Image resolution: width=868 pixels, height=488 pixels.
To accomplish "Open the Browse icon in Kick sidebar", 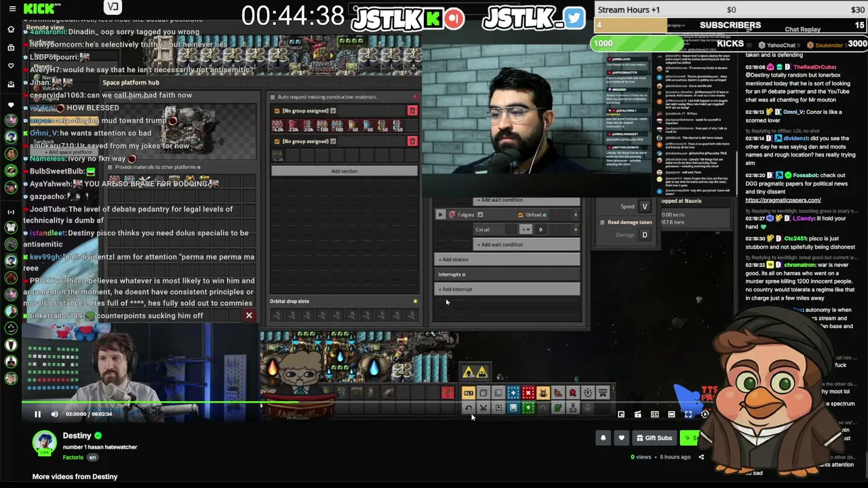I will (11, 47).
